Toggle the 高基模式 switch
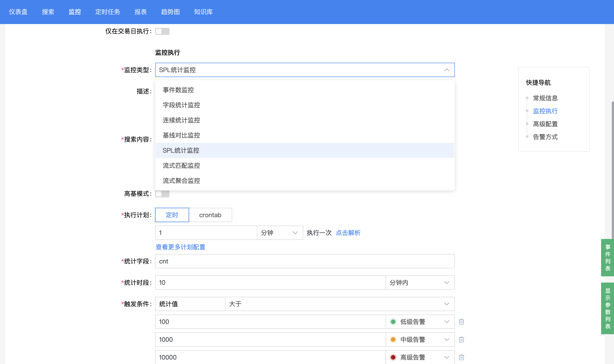Screen dimensions: 614x364 point(162,194)
